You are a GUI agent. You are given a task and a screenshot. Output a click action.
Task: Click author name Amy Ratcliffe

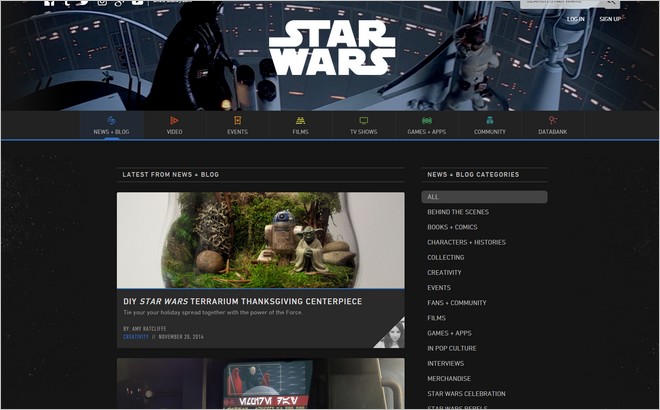tap(149, 329)
